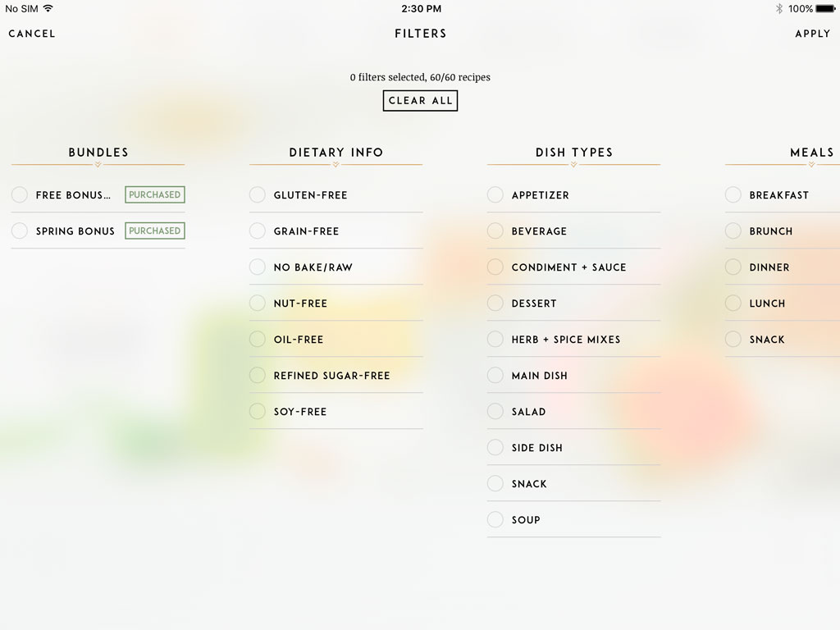Select the Breakfast meal circle
This screenshot has width=840, height=630.
coord(733,194)
